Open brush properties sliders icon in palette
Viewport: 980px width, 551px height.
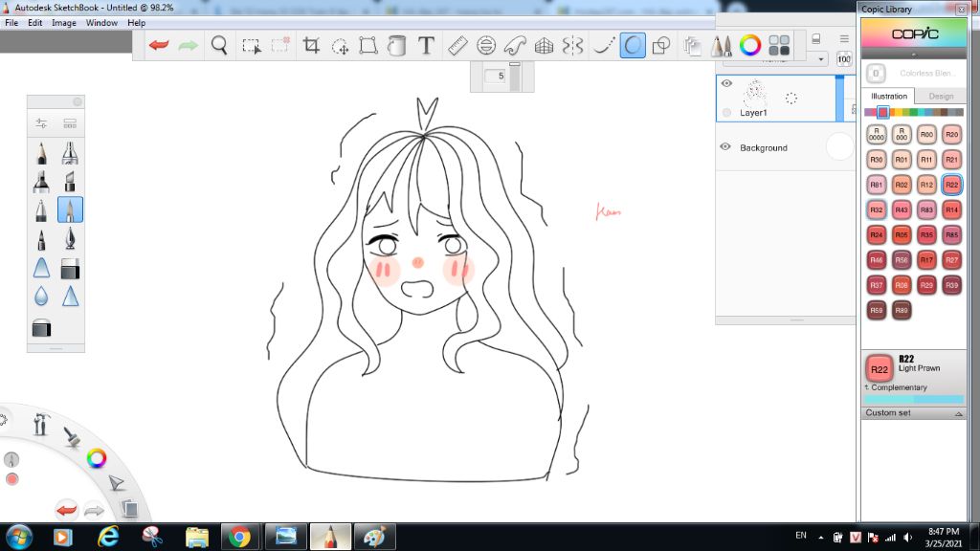[x=41, y=123]
